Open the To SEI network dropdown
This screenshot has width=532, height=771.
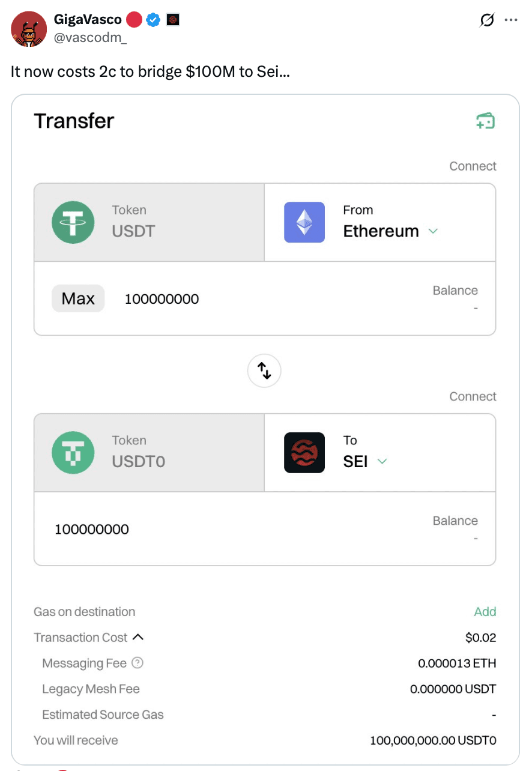(381, 461)
